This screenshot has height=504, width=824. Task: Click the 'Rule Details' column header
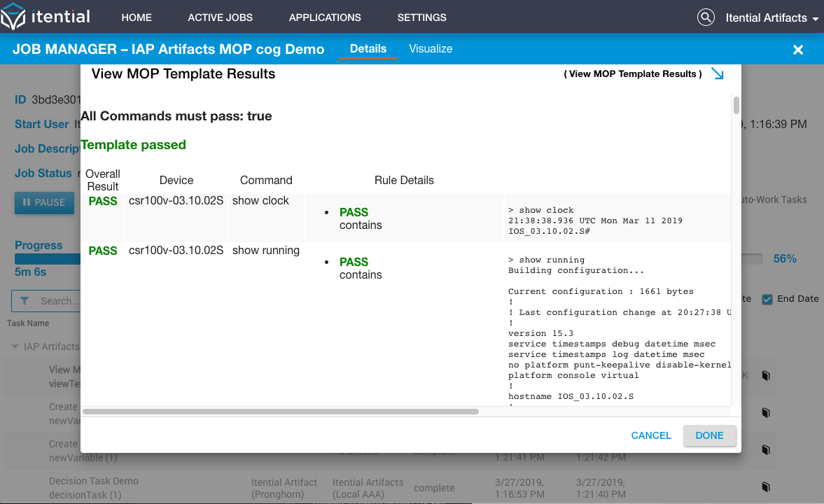tap(404, 181)
